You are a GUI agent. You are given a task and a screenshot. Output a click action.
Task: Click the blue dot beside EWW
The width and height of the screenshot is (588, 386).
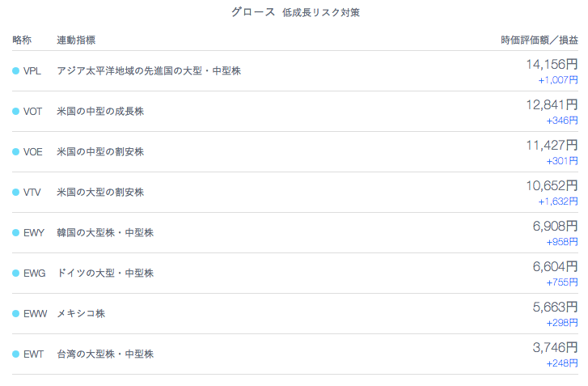tap(15, 314)
